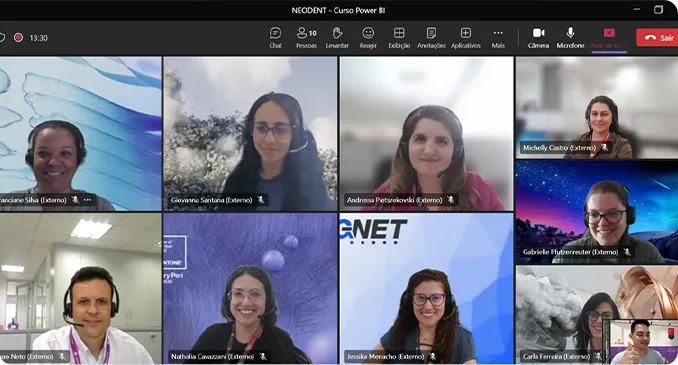Raise hand with Levantar icon
Image resolution: width=678 pixels, height=365 pixels.
click(x=337, y=38)
